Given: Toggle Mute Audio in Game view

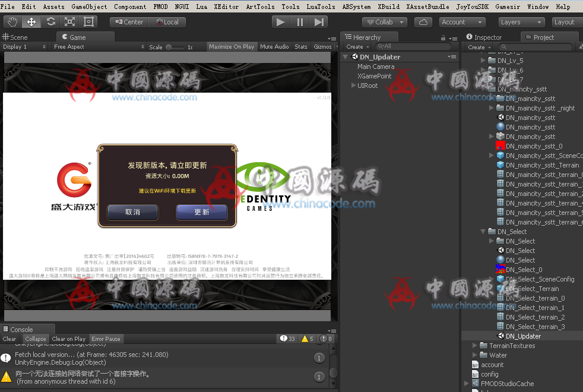Looking at the screenshot, I should 274,47.
